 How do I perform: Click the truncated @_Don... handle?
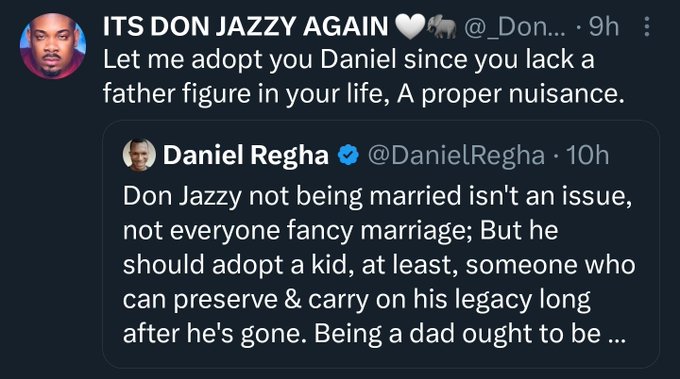pyautogui.click(x=515, y=27)
